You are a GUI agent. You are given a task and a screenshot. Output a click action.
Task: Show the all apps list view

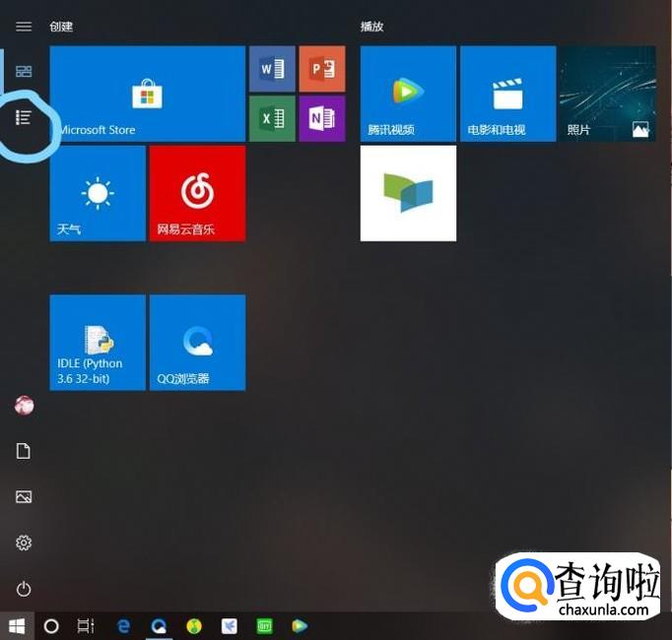[24, 117]
